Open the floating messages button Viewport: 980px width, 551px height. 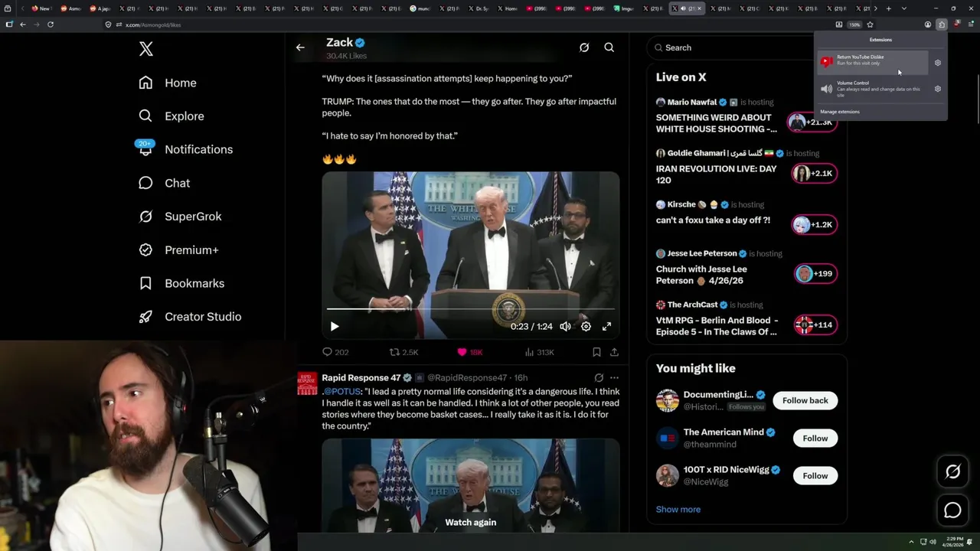click(952, 510)
